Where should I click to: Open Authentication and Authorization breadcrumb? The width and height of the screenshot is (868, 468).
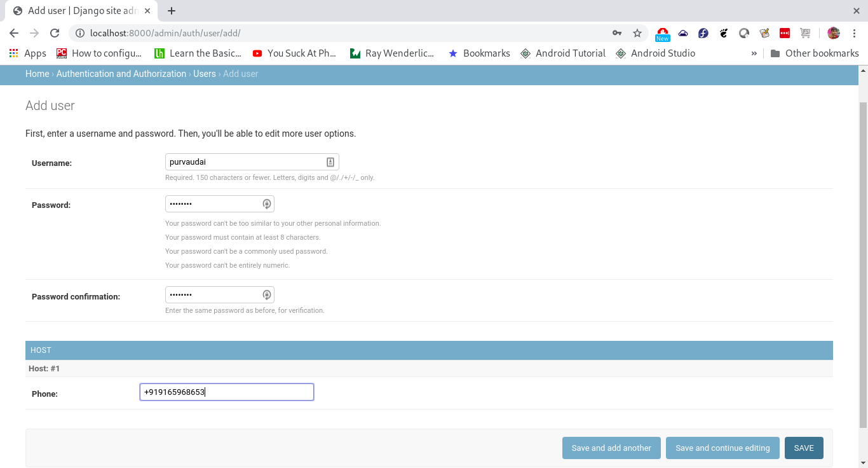coord(121,74)
